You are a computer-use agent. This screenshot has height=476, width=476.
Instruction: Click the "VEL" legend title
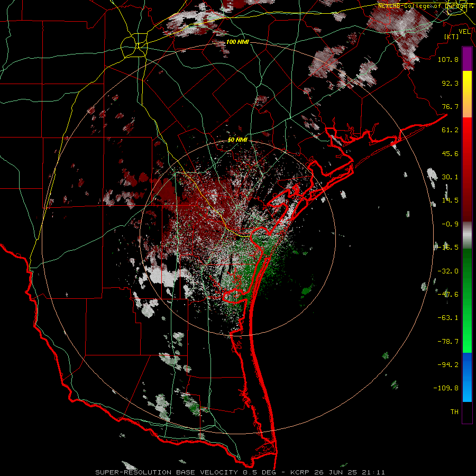pos(464,32)
